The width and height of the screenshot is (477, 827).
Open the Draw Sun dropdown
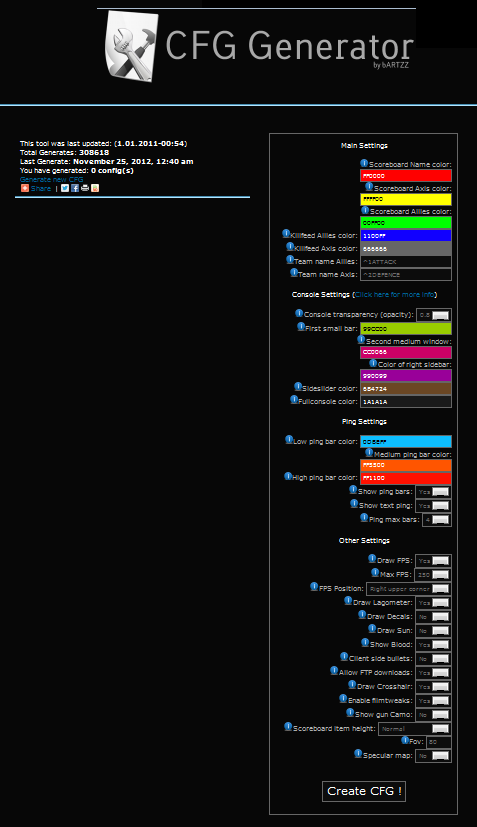(x=433, y=631)
